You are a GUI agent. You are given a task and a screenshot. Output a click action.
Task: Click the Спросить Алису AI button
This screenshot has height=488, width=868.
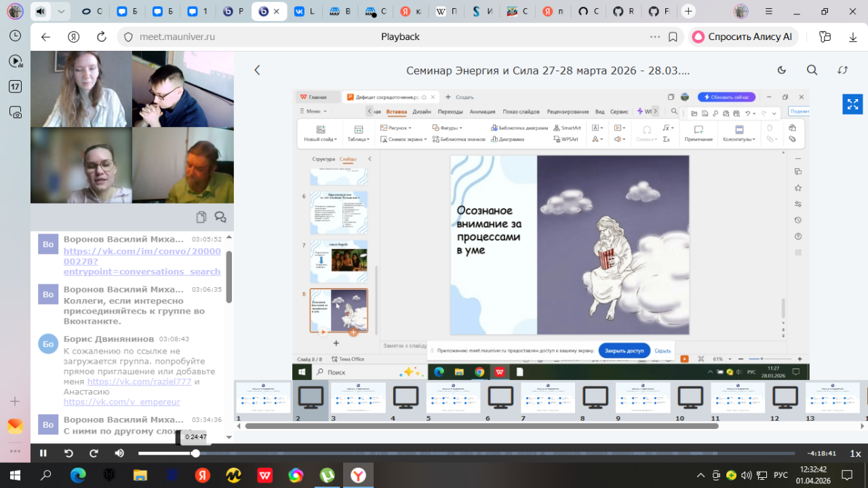743,37
